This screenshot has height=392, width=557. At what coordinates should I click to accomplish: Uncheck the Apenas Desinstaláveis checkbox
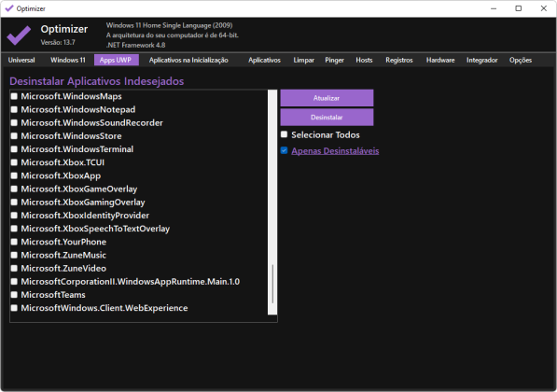tap(285, 150)
